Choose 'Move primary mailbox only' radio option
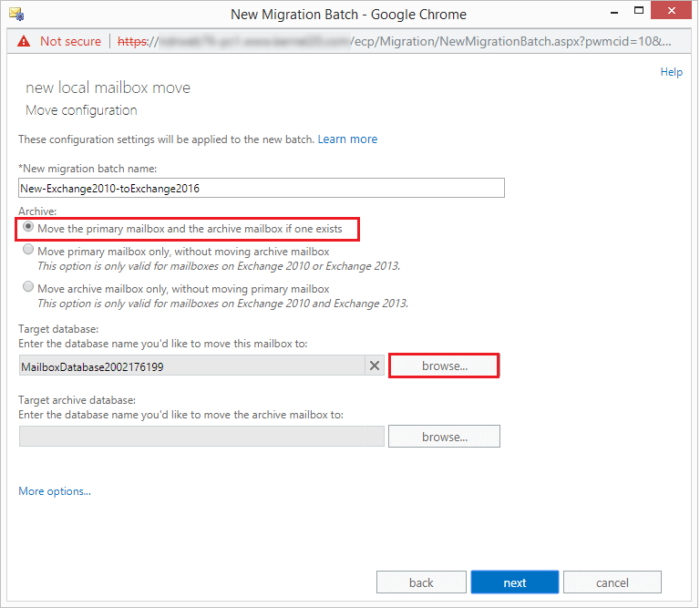Image resolution: width=700 pixels, height=608 pixels. click(x=29, y=251)
